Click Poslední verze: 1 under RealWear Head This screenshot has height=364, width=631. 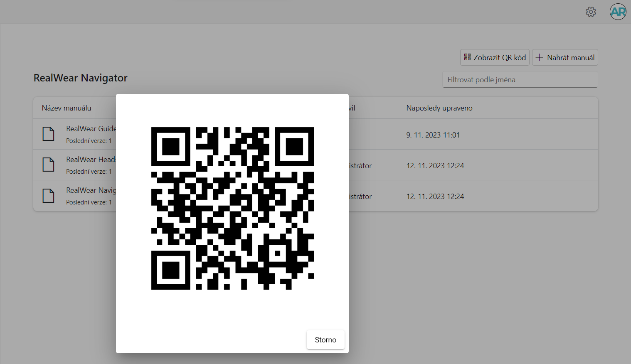tap(89, 172)
